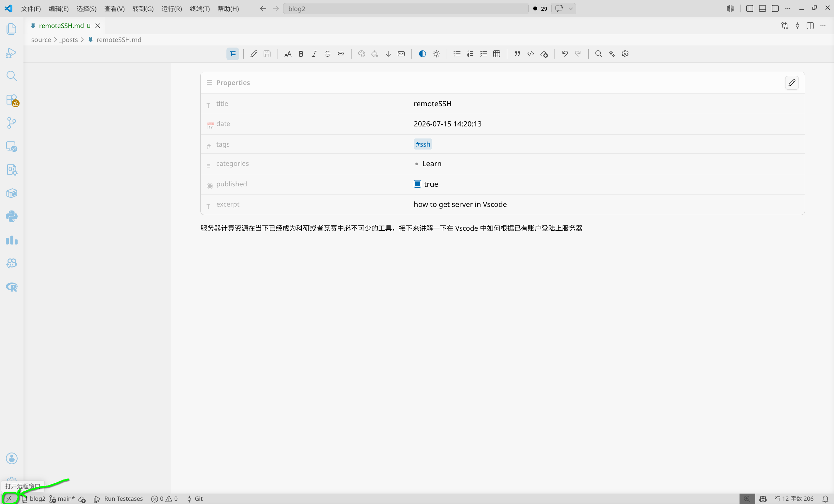Open the 终端(T) menu
Viewport: 834px width, 504px height.
200,8
